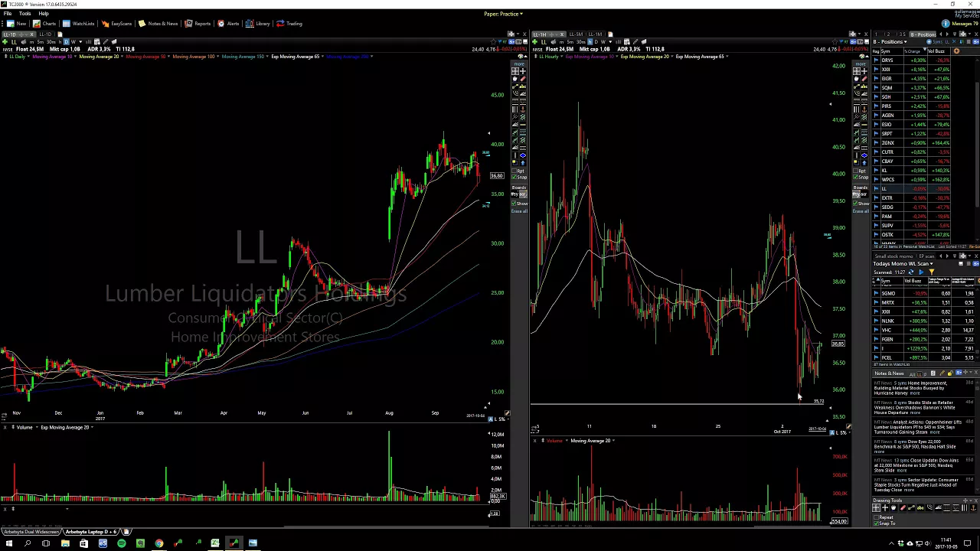
Task: Switch to Small stock momo scan tab
Action: coord(893,256)
